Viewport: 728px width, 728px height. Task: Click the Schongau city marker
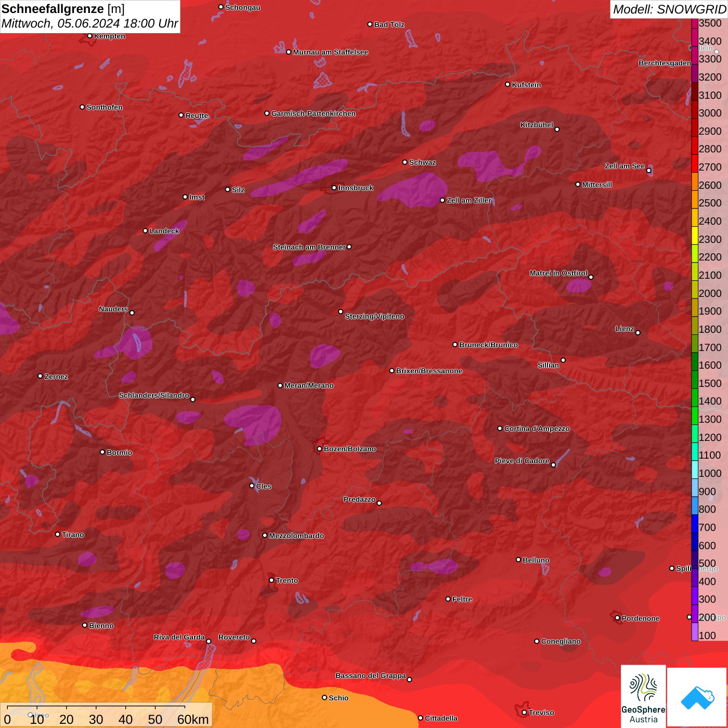pos(221,7)
